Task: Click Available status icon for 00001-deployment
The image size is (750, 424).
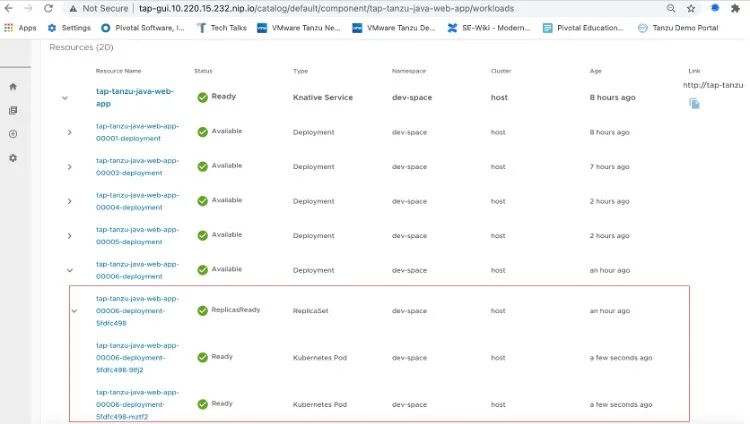Action: click(x=203, y=132)
